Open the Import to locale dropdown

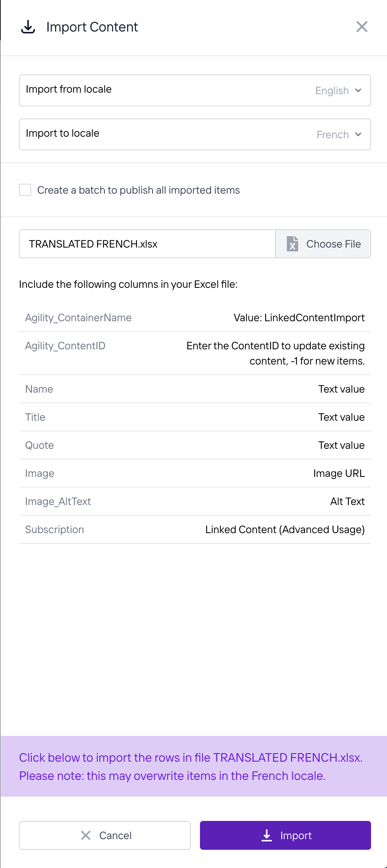click(195, 134)
